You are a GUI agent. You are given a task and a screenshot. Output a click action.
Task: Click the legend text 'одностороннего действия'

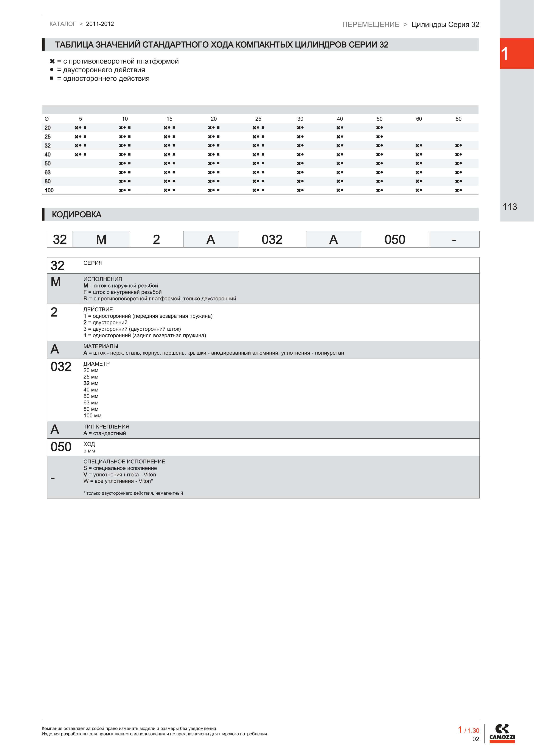tap(106, 78)
